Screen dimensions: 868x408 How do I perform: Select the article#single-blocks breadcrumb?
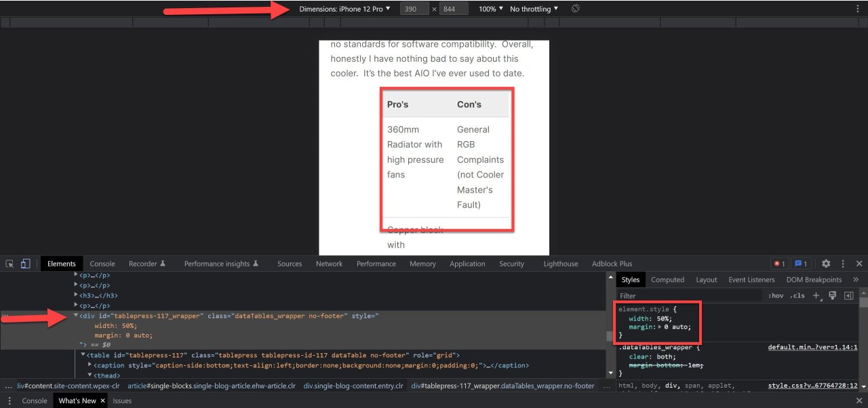coord(211,386)
